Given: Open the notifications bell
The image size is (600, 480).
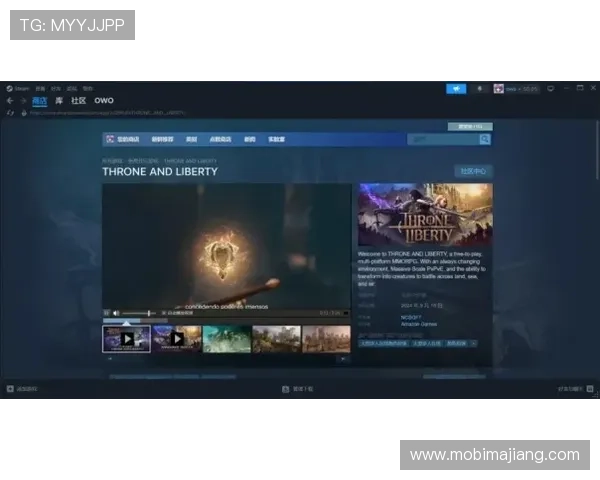Looking at the screenshot, I should [479, 88].
